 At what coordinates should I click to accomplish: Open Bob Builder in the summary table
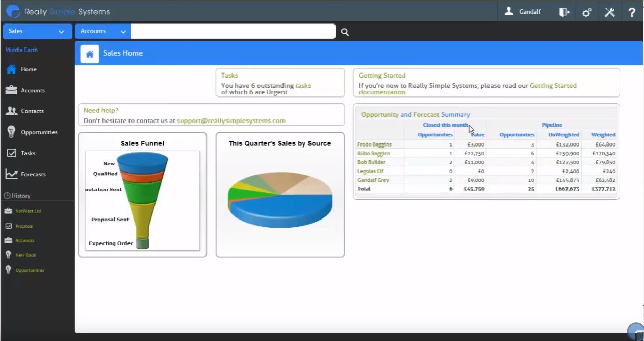[x=372, y=162]
